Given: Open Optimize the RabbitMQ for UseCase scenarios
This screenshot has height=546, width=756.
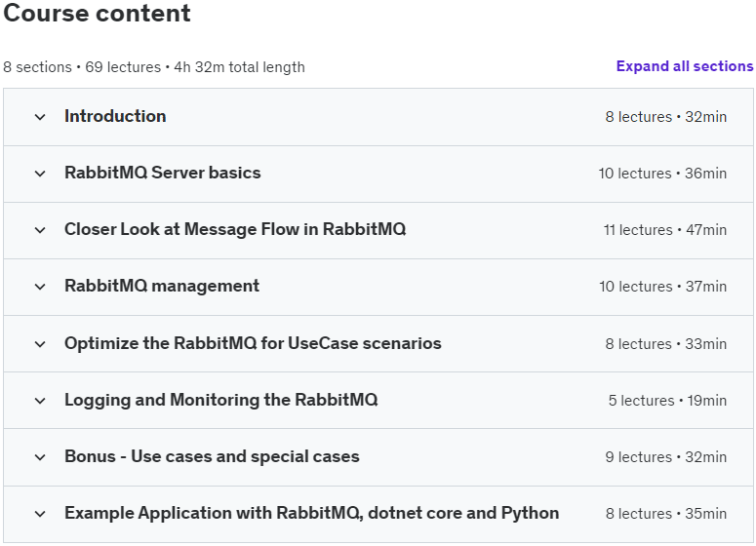Looking at the screenshot, I should point(253,343).
